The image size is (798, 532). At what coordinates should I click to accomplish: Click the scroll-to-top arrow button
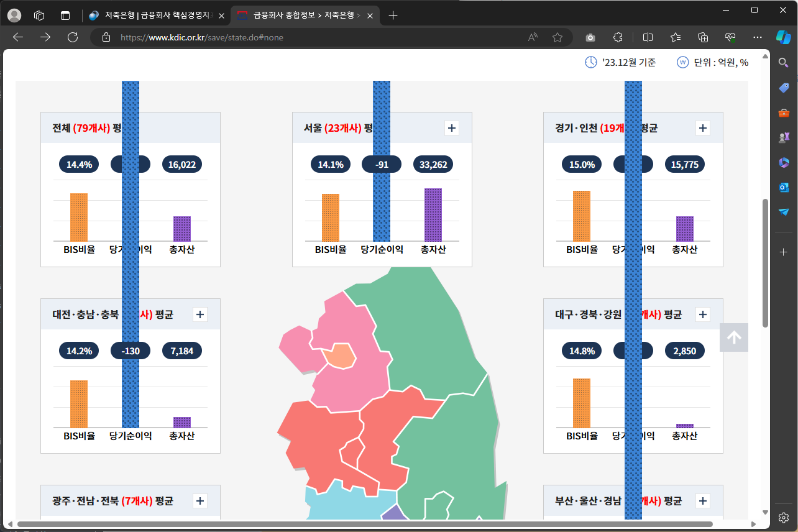[x=734, y=337]
